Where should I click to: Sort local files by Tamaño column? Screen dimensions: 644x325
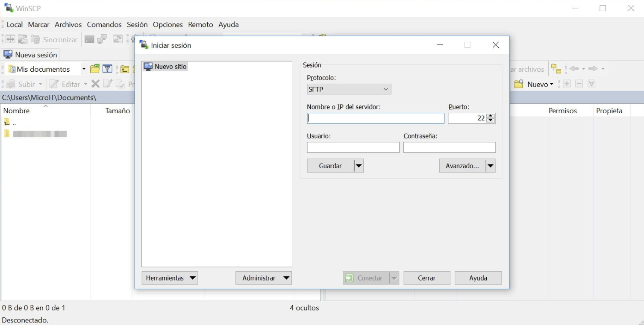(x=112, y=111)
